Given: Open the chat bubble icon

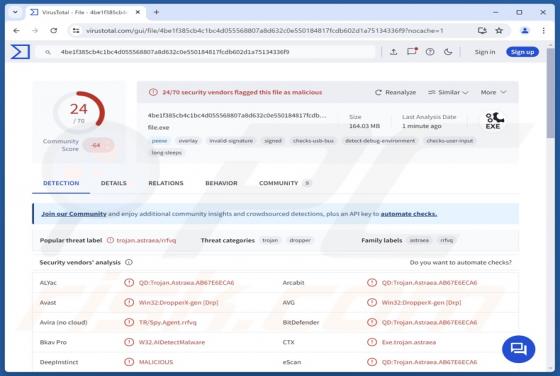Looking at the screenshot, I should coord(518,349).
